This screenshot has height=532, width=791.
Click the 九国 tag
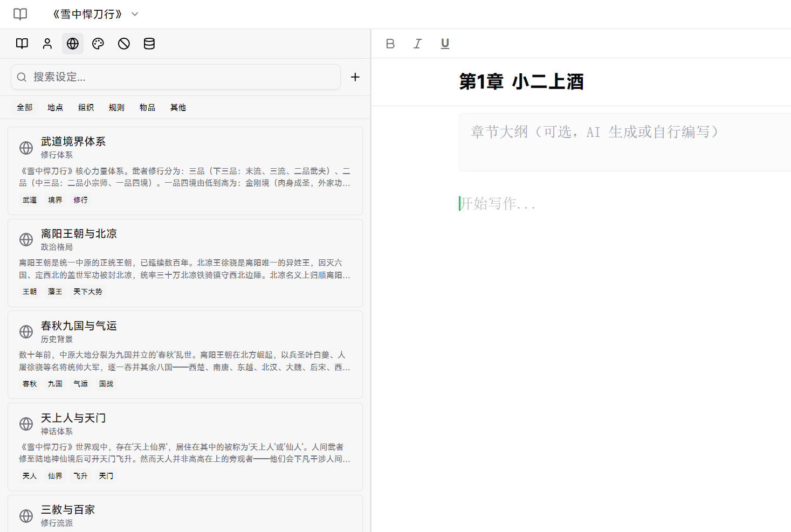pos(55,384)
